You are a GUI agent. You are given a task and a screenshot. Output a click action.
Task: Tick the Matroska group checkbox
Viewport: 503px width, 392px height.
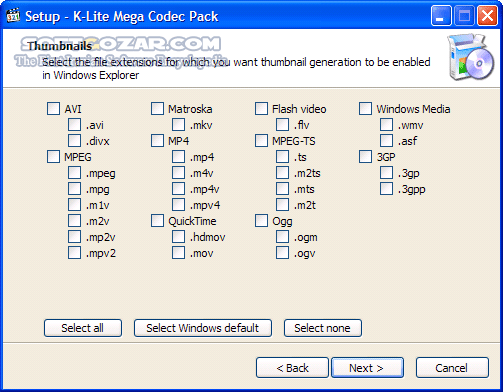click(x=157, y=109)
